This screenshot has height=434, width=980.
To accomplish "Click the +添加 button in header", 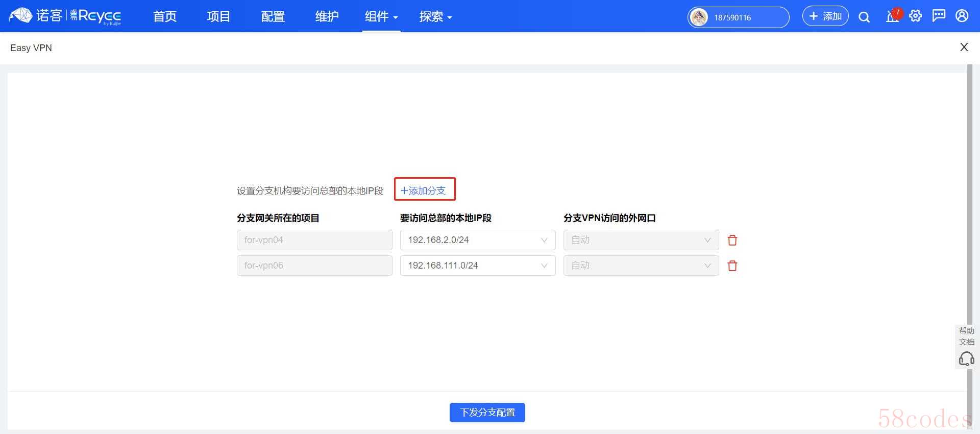I will (x=825, y=16).
